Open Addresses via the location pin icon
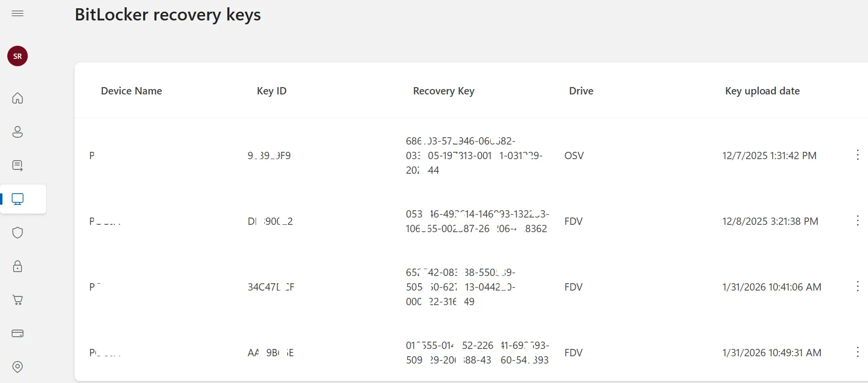Screen dimensions: 868x383 click(18, 367)
